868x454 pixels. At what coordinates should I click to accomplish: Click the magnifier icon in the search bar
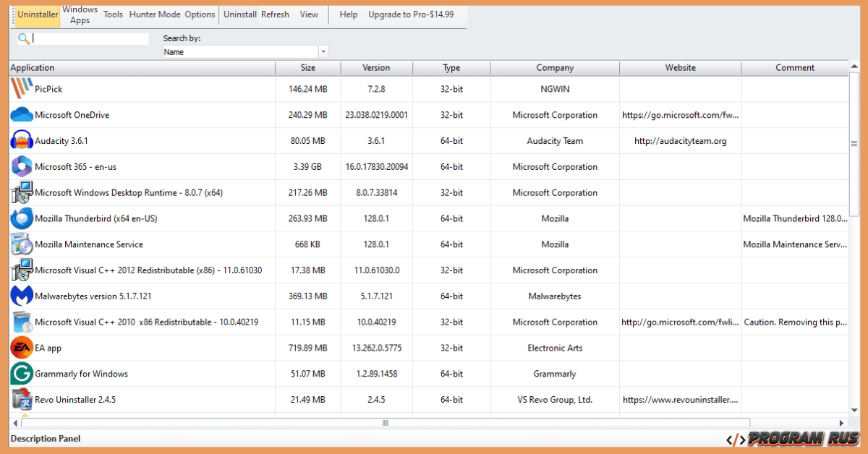pos(24,38)
